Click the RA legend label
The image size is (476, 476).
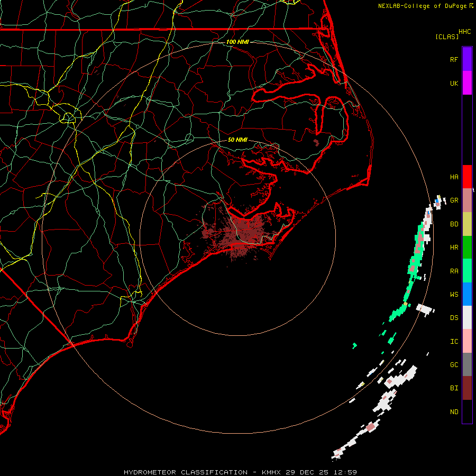454,271
